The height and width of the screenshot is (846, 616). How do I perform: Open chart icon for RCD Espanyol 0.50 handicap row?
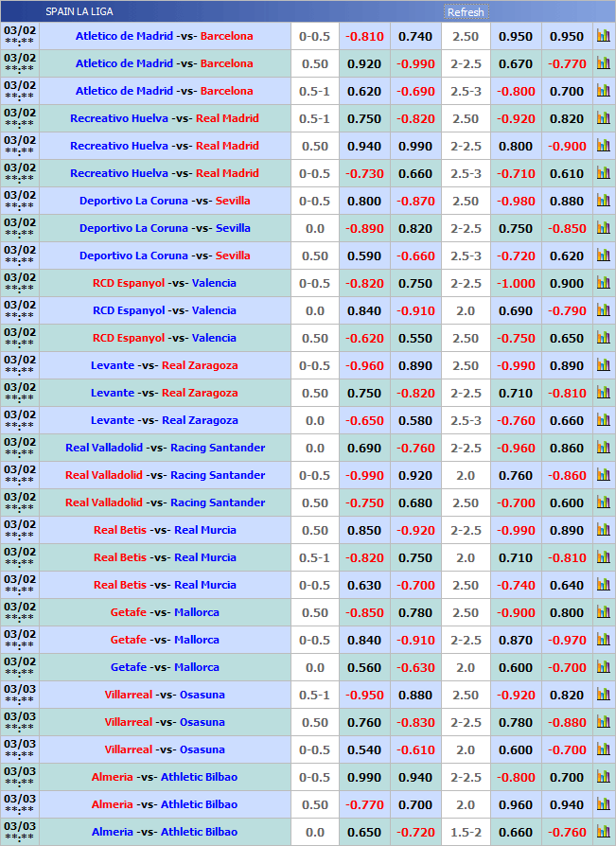[x=603, y=338]
